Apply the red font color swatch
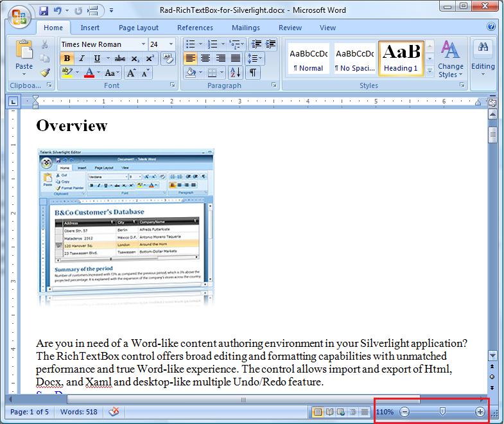Viewport: 504px width, 424px height. [x=89, y=73]
